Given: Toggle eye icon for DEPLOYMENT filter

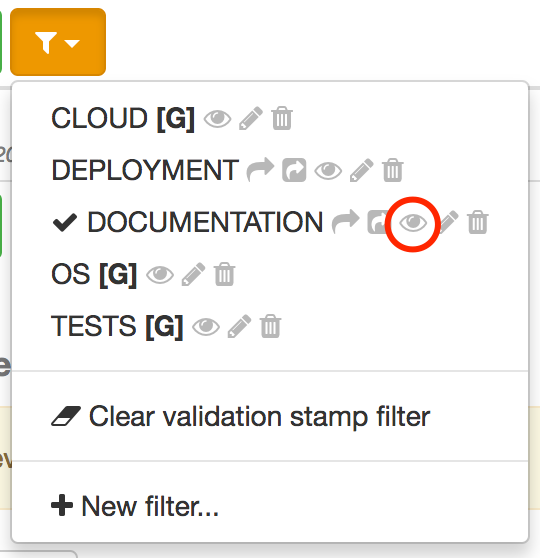Looking at the screenshot, I should (328, 170).
